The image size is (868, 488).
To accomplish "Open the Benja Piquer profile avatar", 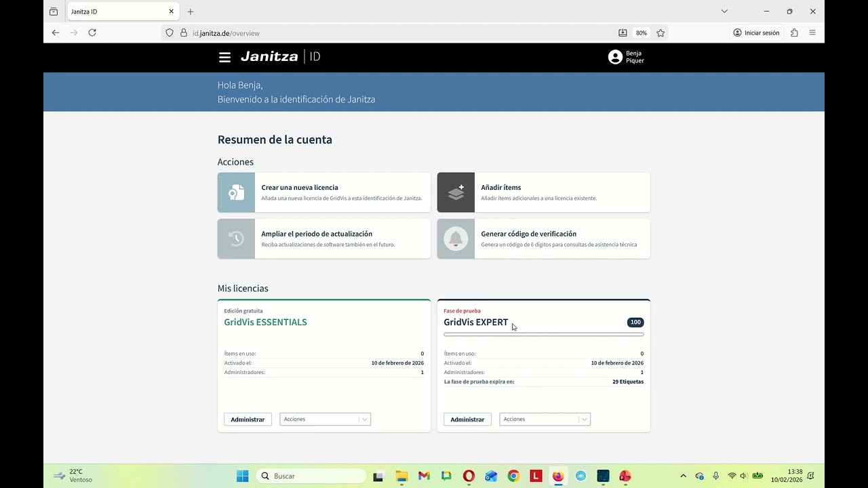I will [615, 57].
